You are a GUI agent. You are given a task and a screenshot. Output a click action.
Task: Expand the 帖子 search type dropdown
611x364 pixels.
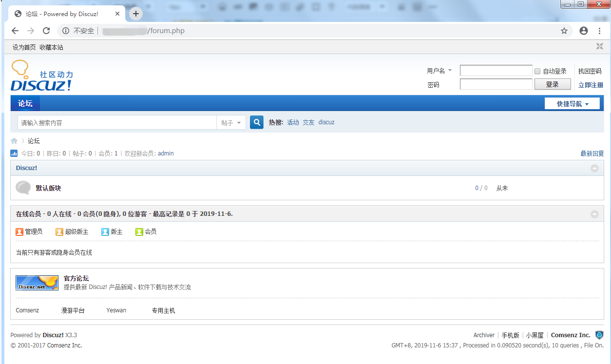pos(231,123)
